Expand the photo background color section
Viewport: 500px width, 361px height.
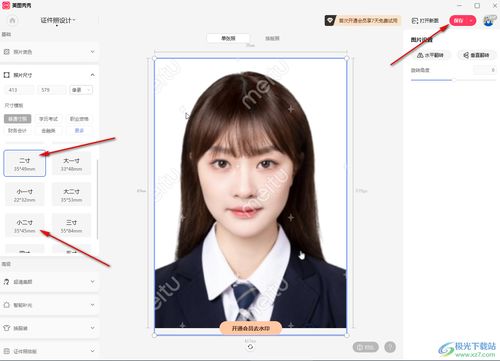coord(49,52)
